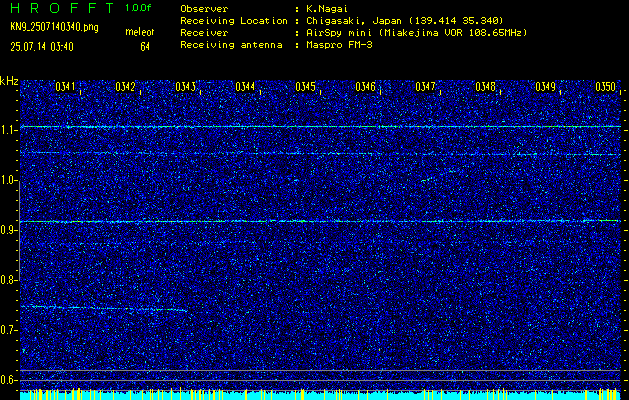Click the 0343 time marker
The image size is (629, 400).
pos(185,87)
